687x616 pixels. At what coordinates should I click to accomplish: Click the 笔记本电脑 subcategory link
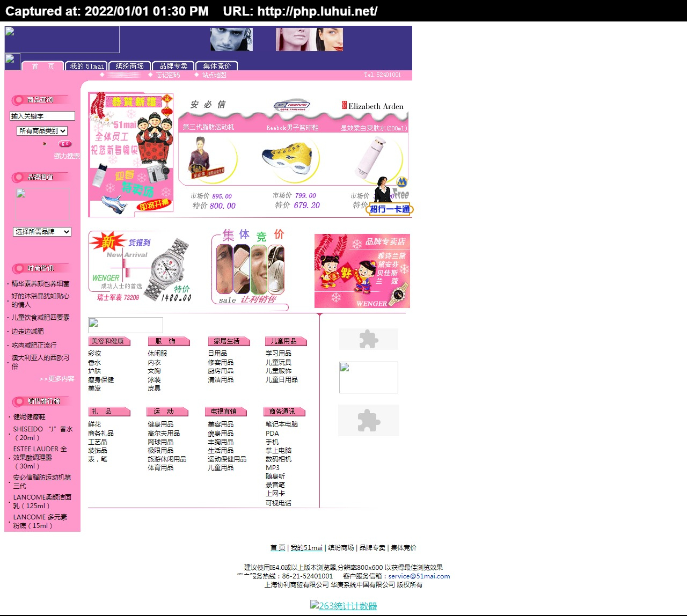(282, 424)
